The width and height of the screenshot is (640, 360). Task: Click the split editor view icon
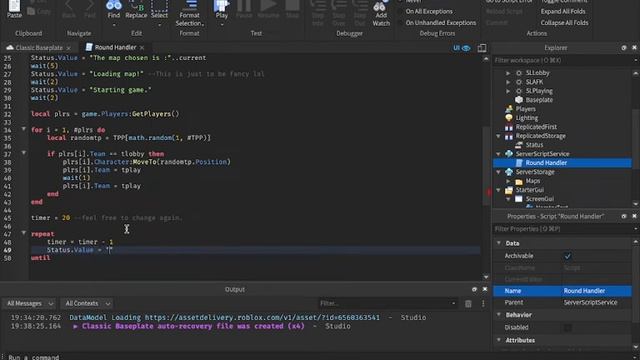pyautogui.click(x=482, y=48)
